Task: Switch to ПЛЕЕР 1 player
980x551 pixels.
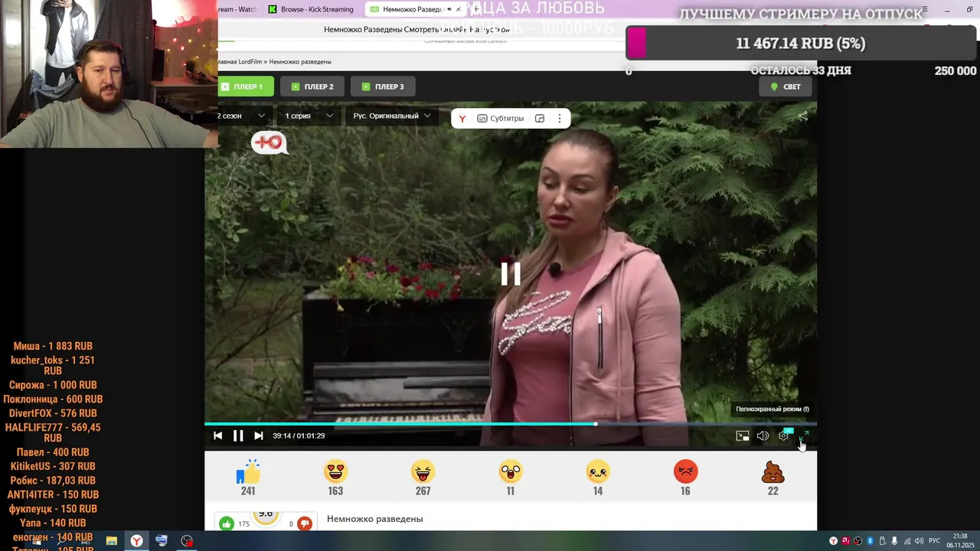Action: point(246,86)
